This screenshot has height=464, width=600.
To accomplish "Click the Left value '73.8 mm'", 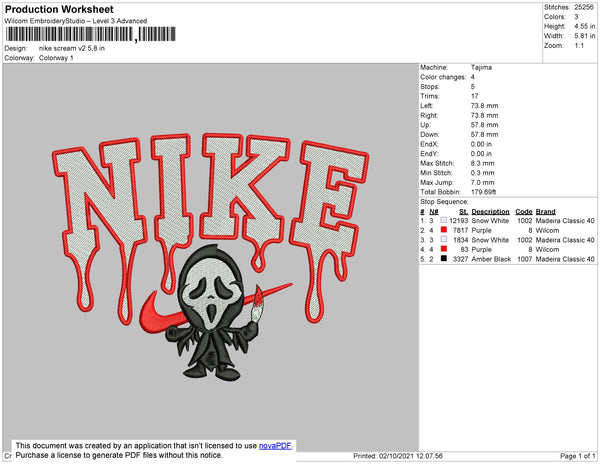I will (484, 106).
